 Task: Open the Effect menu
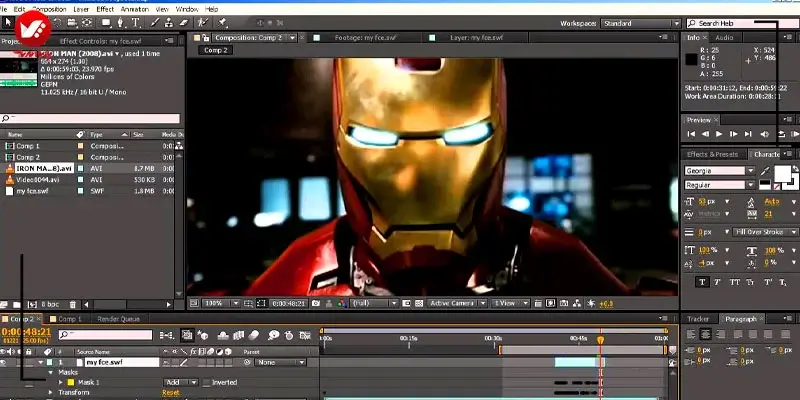click(x=105, y=9)
